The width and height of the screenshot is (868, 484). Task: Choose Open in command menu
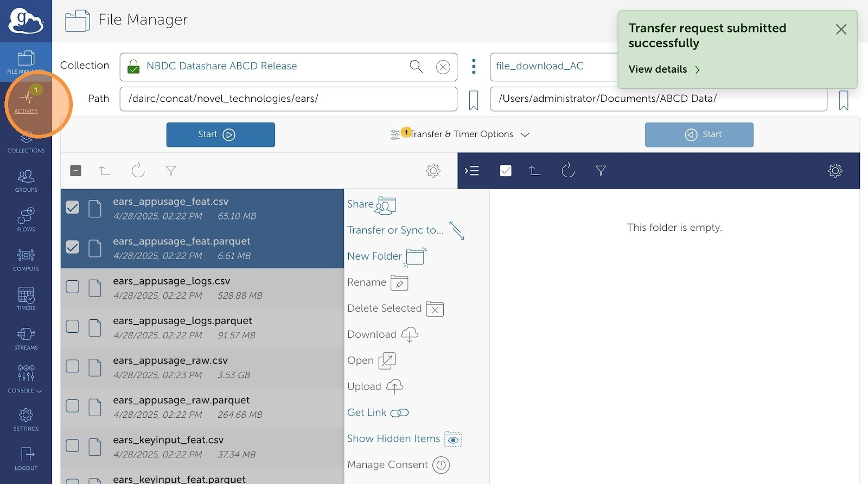(x=372, y=360)
